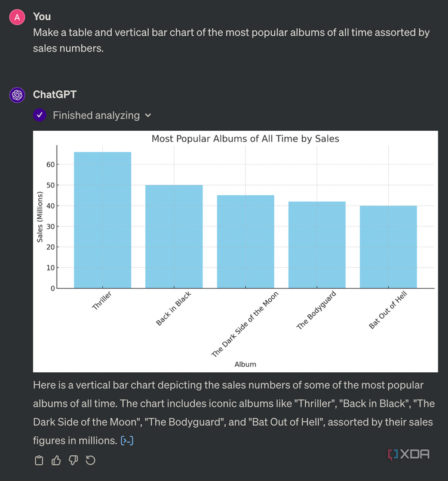Click the pink user avatar labeled A

16,17
